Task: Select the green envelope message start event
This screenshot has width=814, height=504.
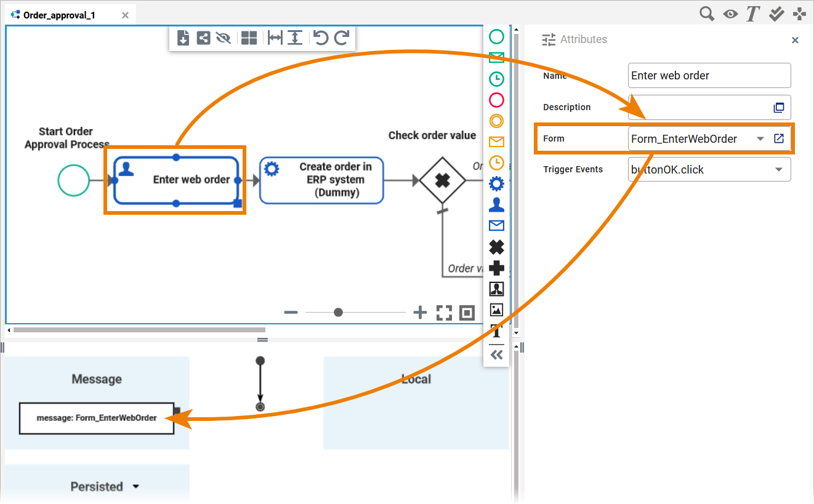Action: [x=496, y=58]
